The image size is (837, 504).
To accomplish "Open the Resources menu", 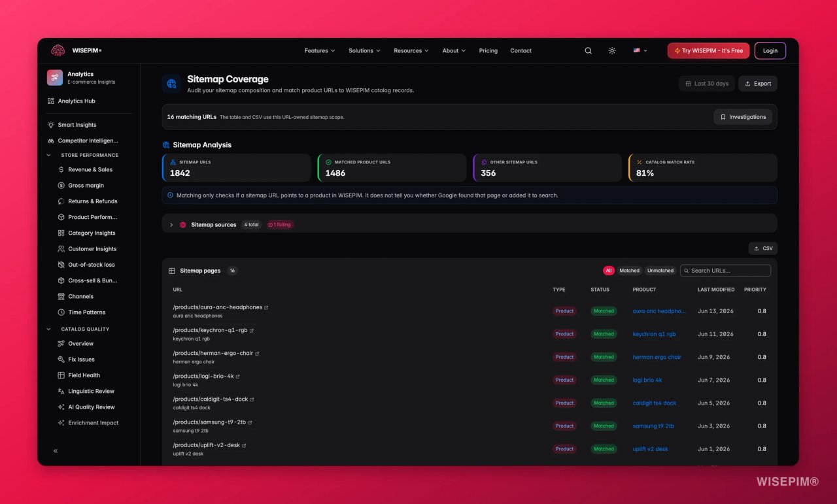I will (411, 50).
